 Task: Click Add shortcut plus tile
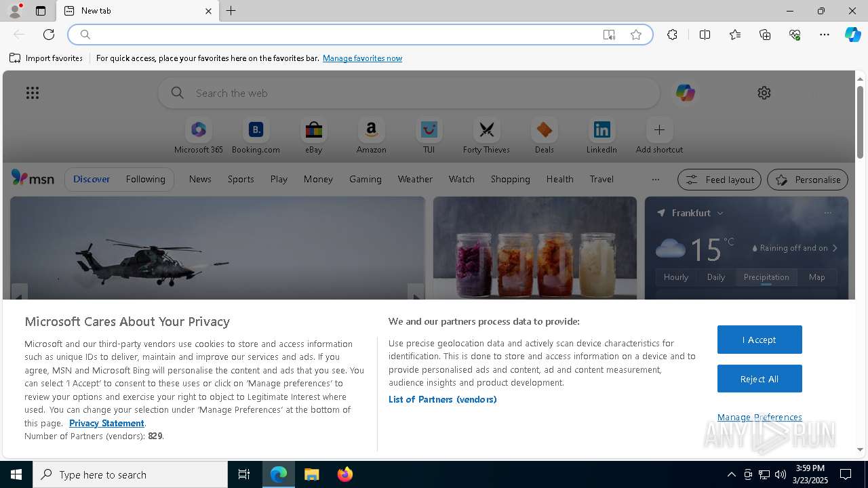659,136
